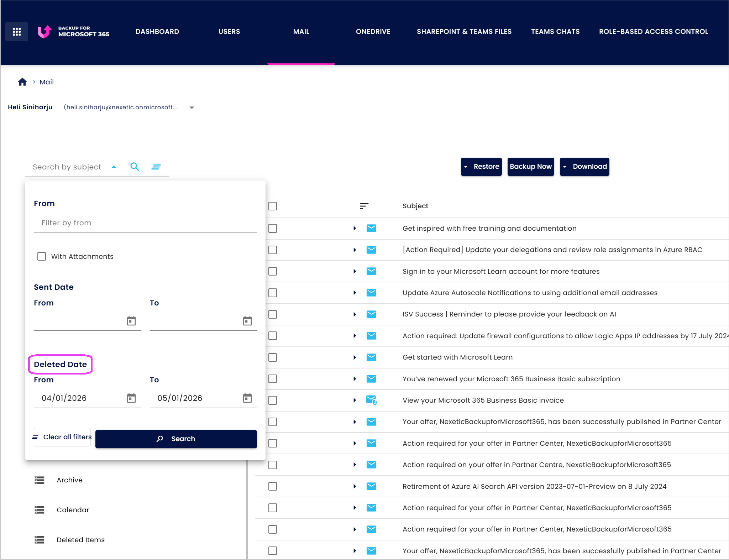
Task: Open Sent Date From calendar picker
Action: pos(131,321)
